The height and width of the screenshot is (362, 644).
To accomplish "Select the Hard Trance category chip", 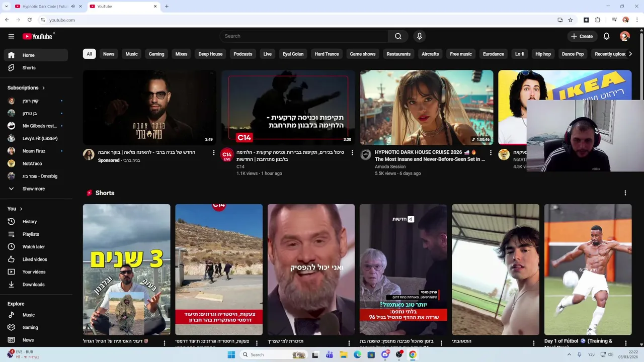I will tap(327, 54).
